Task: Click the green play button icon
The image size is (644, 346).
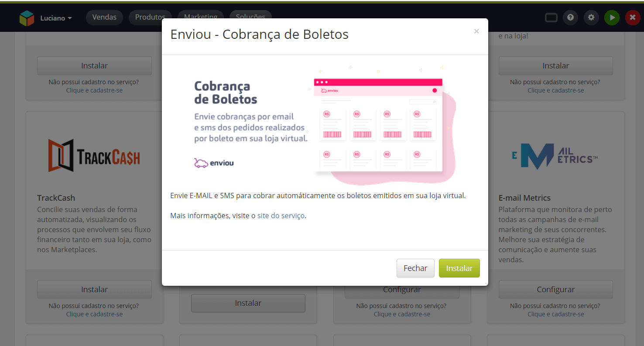Action: [x=612, y=17]
